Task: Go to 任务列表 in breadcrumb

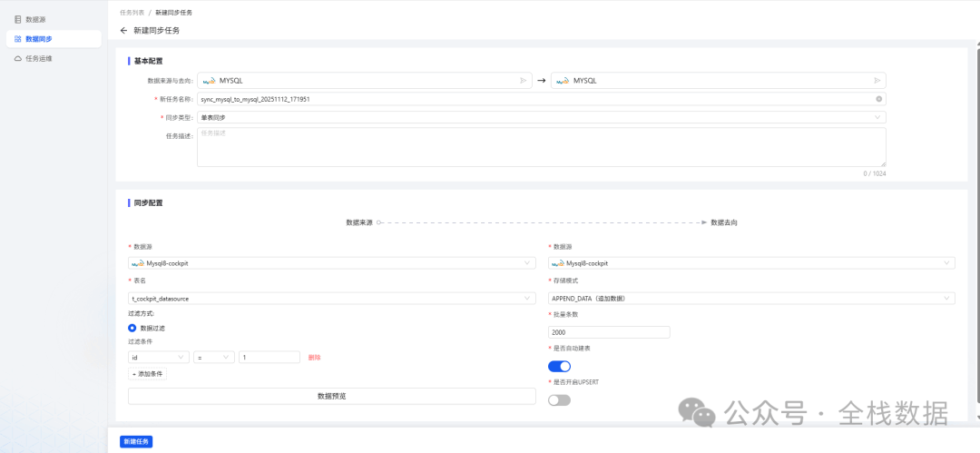Action: 132,13
